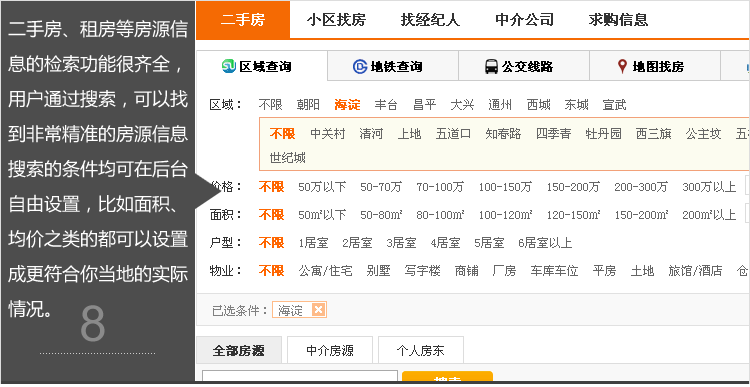
Task: Select 不限 in the 面积 row
Action: tap(271, 215)
